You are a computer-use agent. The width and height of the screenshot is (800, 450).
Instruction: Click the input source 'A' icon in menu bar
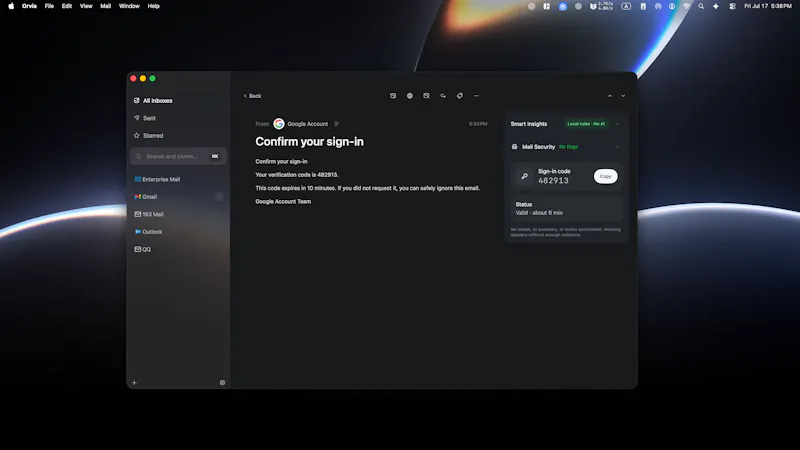pyautogui.click(x=626, y=6)
